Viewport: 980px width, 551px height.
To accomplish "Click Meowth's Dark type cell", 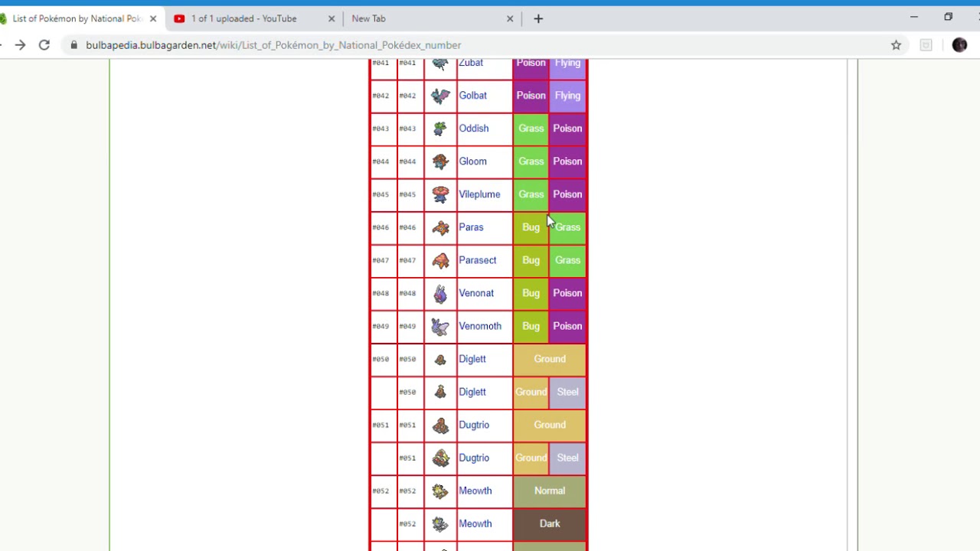I will coord(550,523).
